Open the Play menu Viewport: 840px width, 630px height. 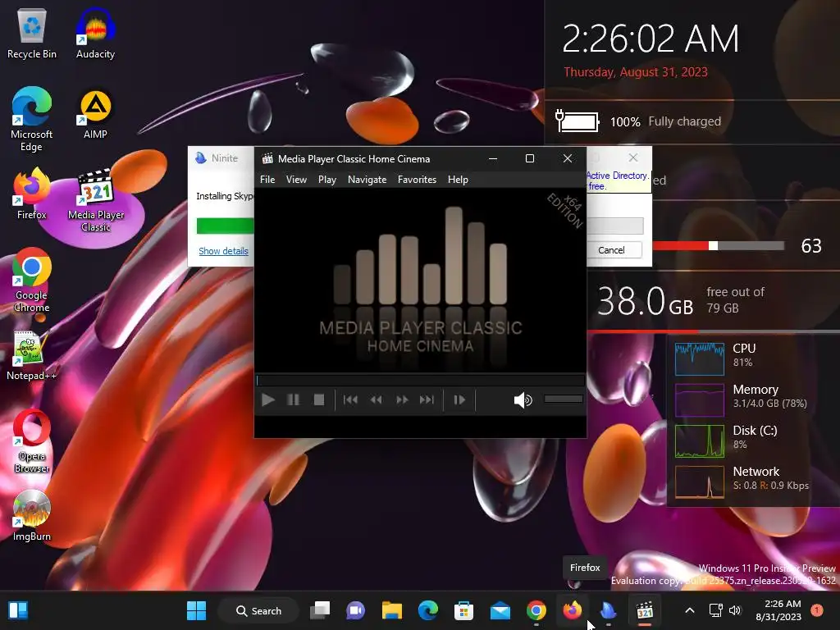(326, 180)
